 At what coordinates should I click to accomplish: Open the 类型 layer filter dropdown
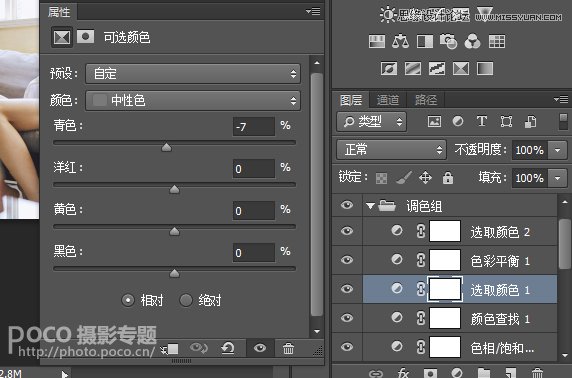[x=371, y=122]
